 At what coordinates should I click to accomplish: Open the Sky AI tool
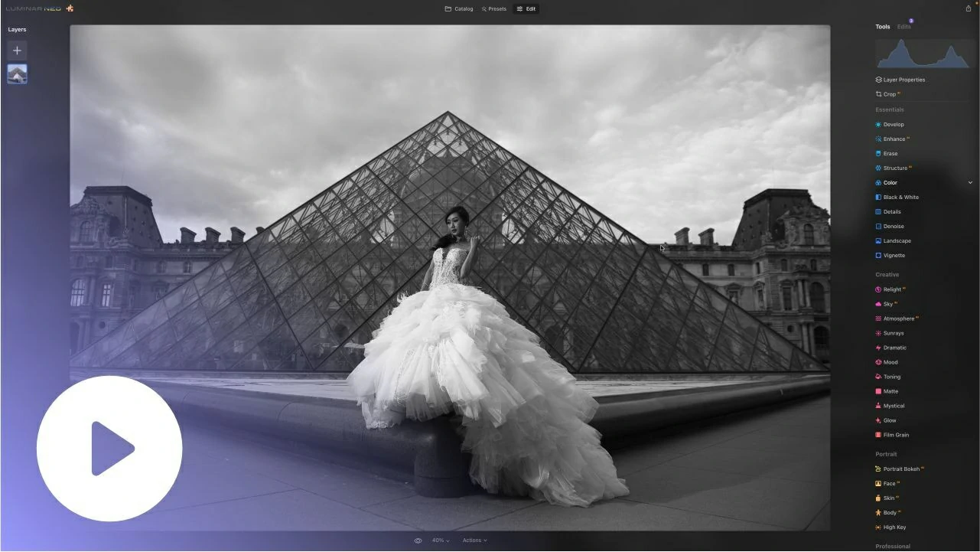(x=887, y=304)
